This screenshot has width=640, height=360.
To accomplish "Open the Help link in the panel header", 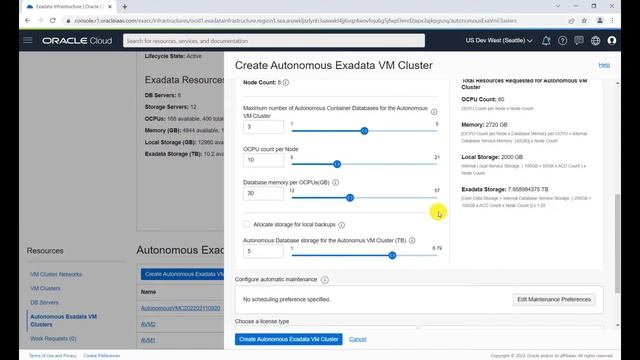I will point(604,65).
